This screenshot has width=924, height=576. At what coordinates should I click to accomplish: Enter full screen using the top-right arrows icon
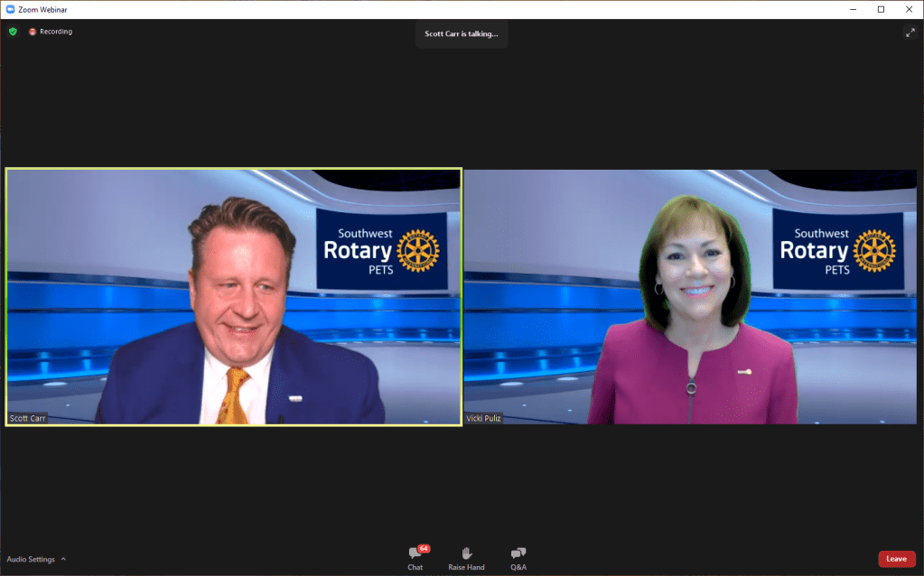point(910,33)
